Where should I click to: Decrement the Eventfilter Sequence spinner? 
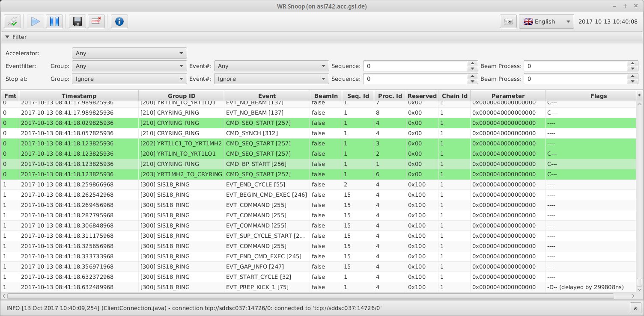[x=472, y=69]
